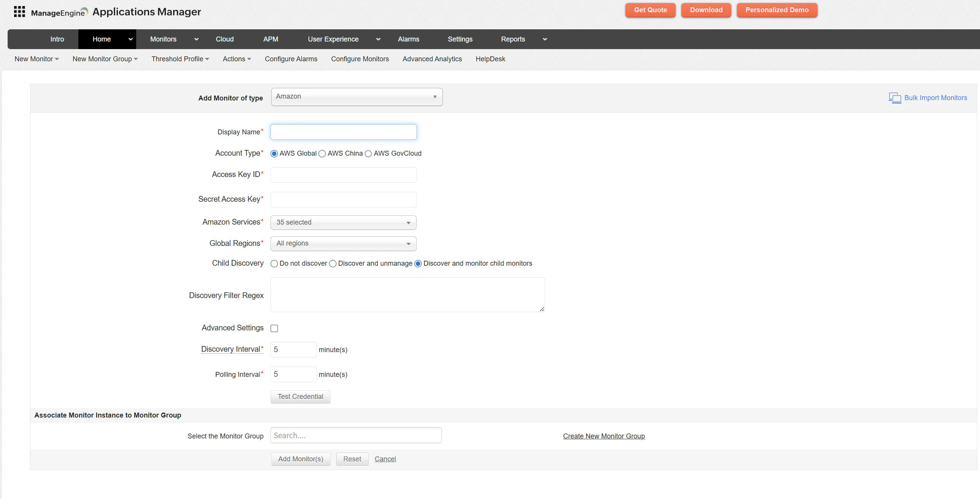Click the Discovery Filter Regex resize handle

coord(542,309)
